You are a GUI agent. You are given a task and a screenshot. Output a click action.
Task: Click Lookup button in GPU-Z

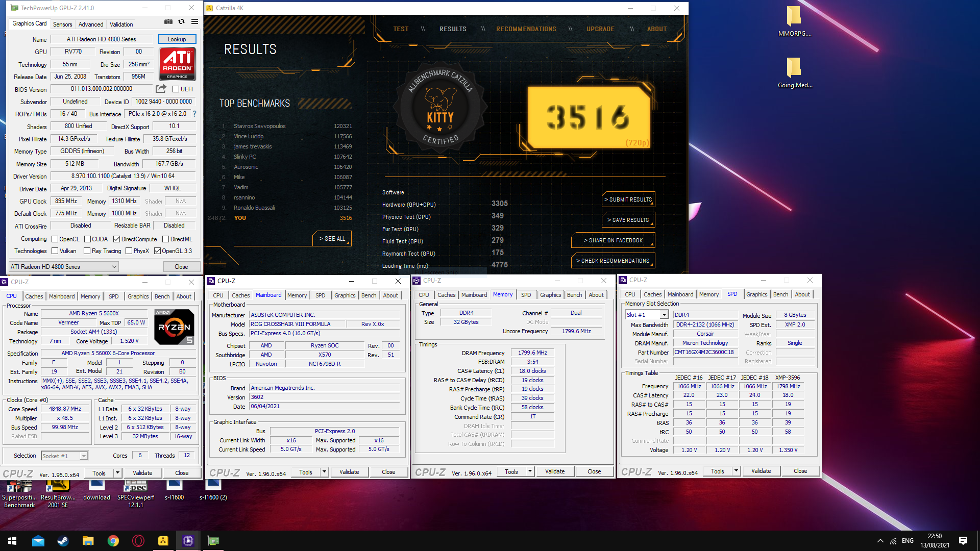click(177, 39)
